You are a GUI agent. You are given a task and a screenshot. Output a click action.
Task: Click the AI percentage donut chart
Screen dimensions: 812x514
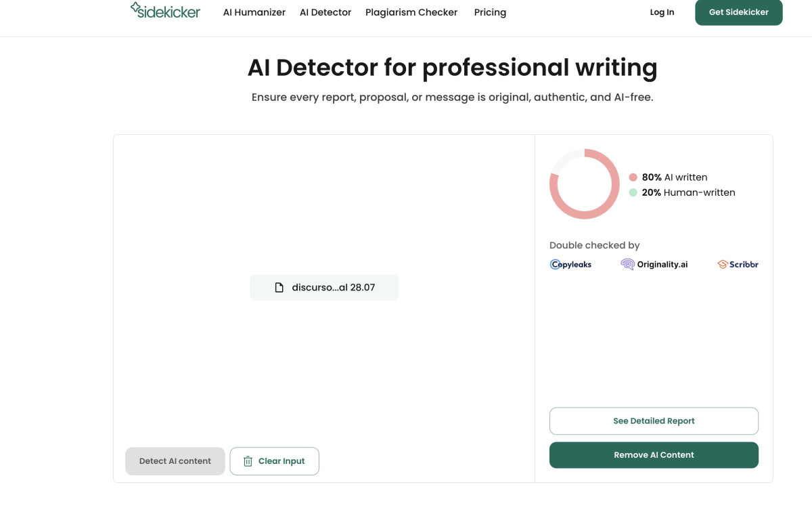point(585,184)
